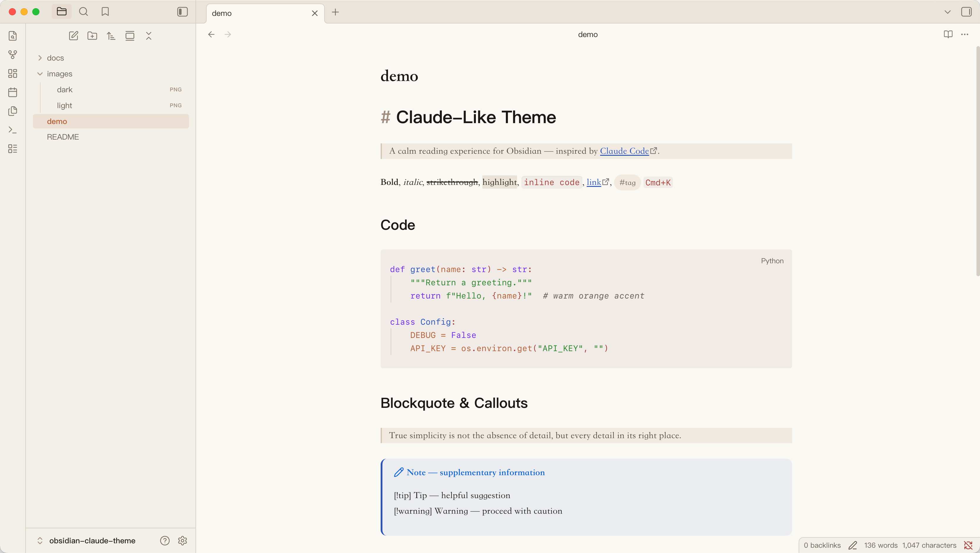Open the bookmarks panel icon

(x=106, y=12)
